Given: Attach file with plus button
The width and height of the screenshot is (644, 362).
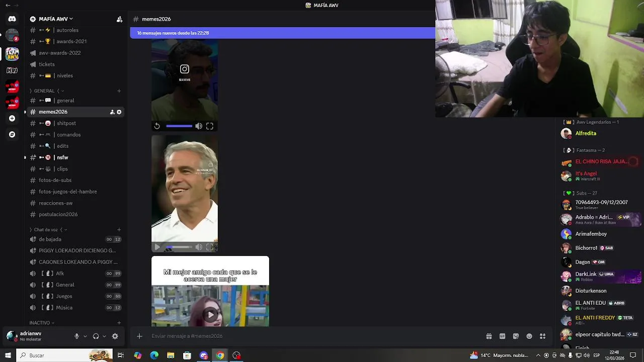Looking at the screenshot, I should 139,336.
